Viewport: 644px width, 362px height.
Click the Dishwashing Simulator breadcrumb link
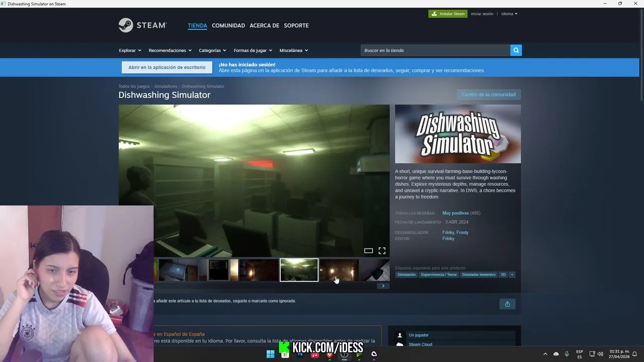pyautogui.click(x=203, y=86)
